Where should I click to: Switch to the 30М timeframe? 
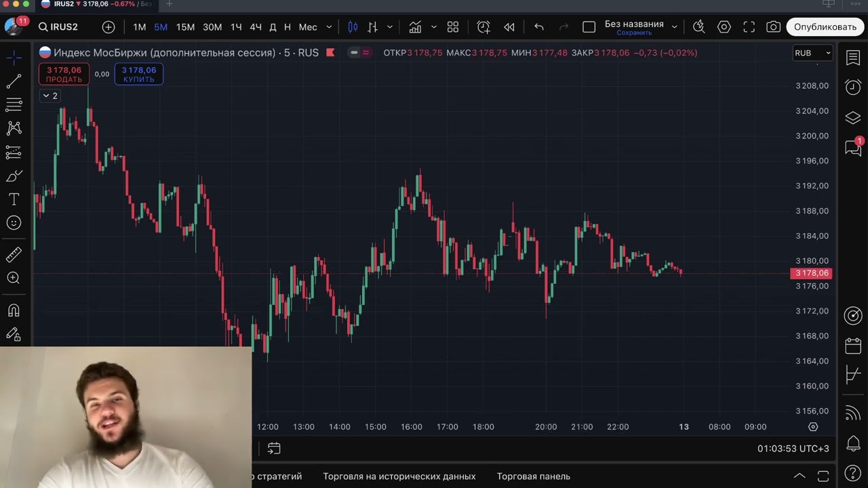coord(212,27)
